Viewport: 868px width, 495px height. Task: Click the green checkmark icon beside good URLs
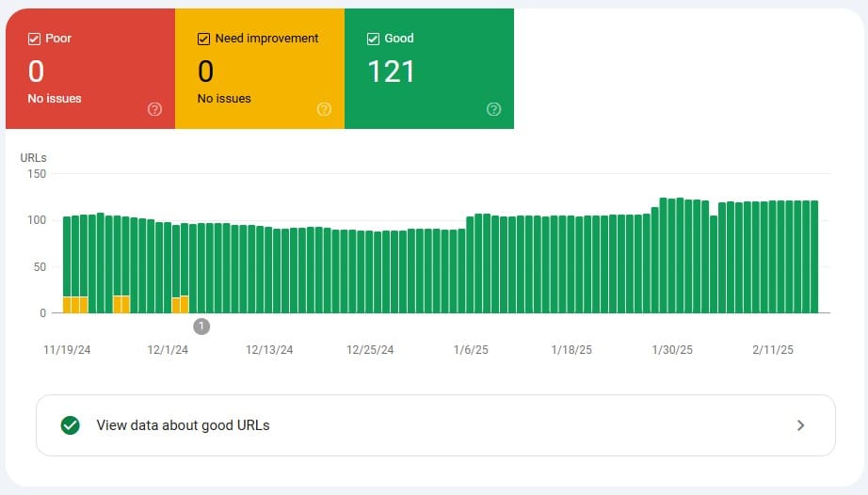click(71, 425)
